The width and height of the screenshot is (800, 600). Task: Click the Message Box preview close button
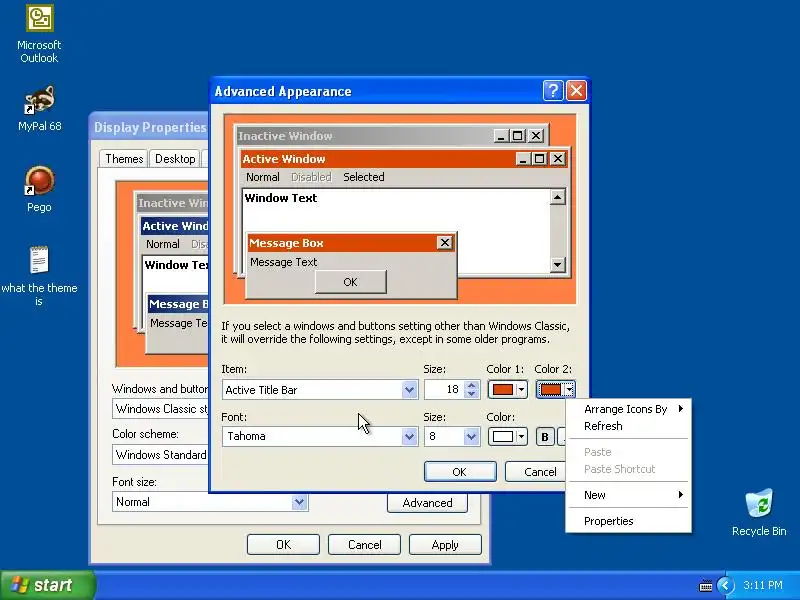point(444,243)
